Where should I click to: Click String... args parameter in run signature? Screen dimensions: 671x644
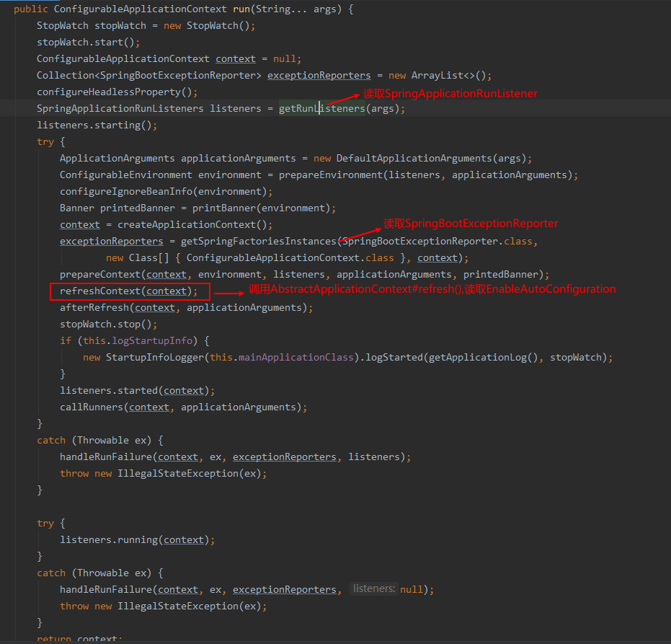[295, 9]
